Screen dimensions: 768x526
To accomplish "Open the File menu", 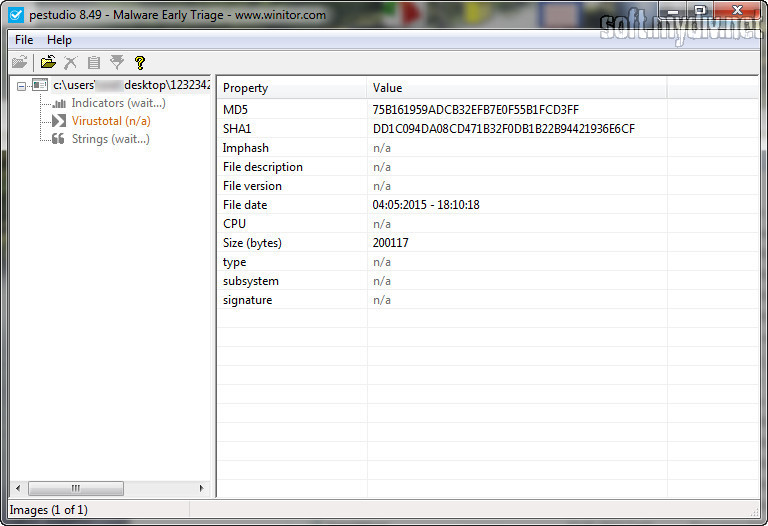I will coord(24,40).
